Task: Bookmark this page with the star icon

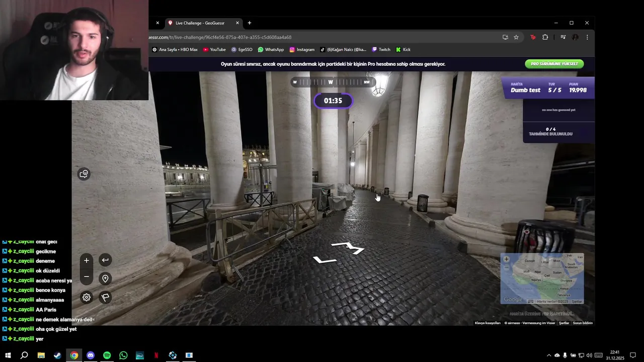Action: [x=516, y=37]
